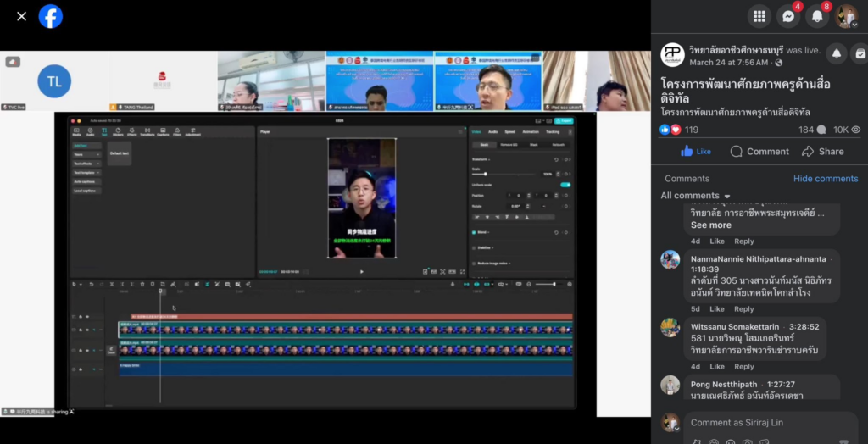Hide comments on the video
This screenshot has width=868, height=444.
click(825, 179)
